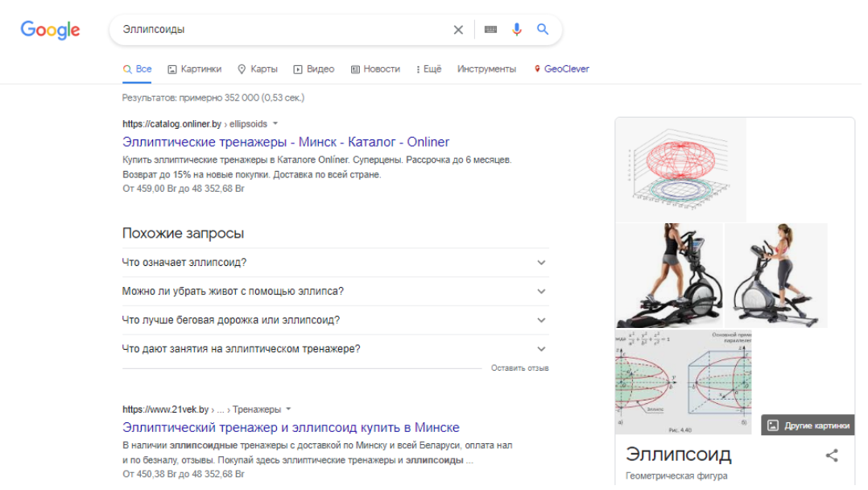Viewport: 868px width, 490px height.
Task: Click the Видео play icon
Action: tap(298, 69)
